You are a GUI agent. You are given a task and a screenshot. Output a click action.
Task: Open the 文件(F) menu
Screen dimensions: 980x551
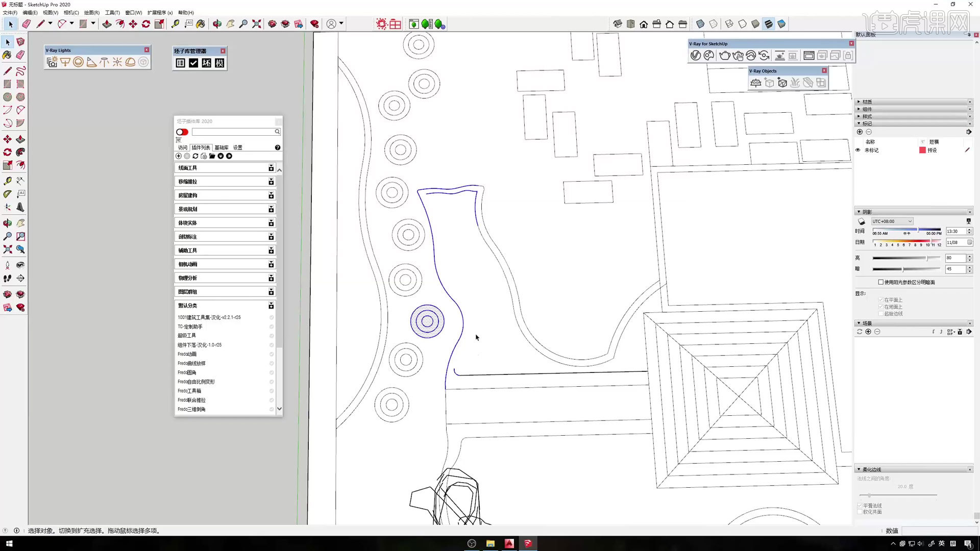click(x=10, y=13)
